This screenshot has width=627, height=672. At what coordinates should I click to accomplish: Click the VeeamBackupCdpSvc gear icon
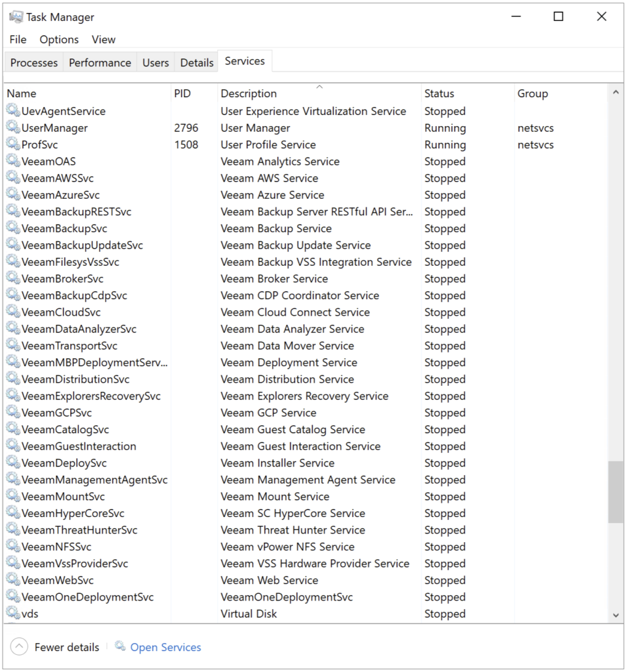coord(13,295)
